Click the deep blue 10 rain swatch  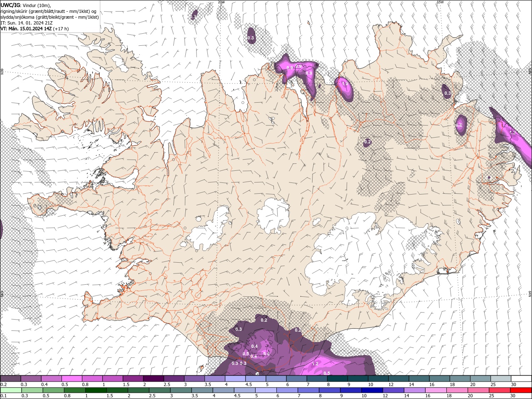click(x=372, y=390)
